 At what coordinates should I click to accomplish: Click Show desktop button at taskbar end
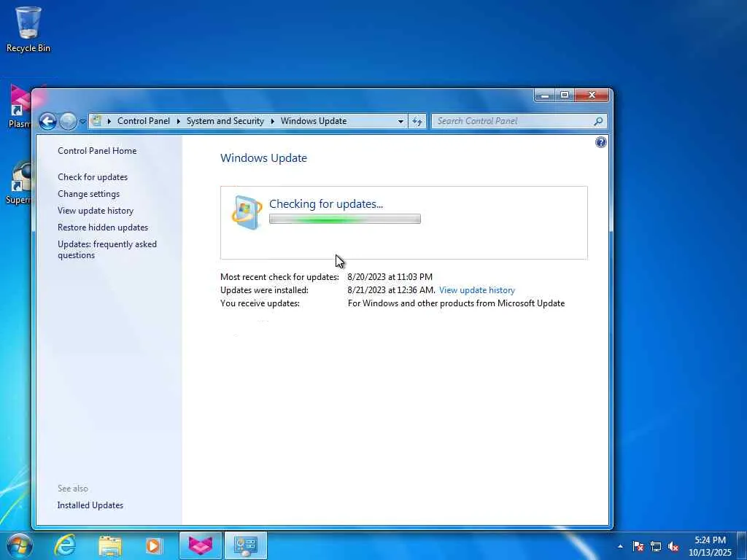pos(742,545)
